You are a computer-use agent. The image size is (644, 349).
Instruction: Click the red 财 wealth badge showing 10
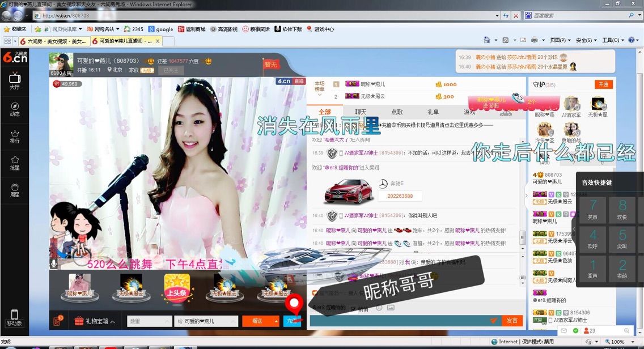point(57,321)
